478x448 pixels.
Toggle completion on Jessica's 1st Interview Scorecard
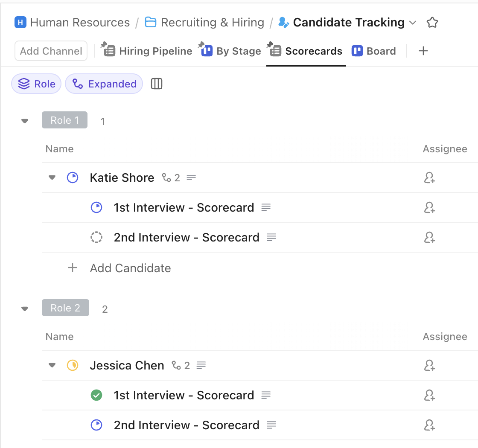tap(96, 395)
